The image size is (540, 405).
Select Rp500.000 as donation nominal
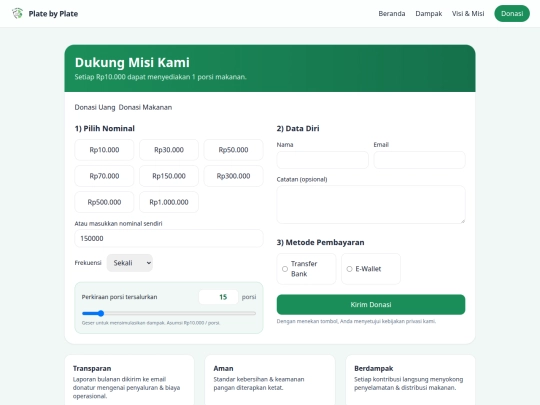pos(104,202)
